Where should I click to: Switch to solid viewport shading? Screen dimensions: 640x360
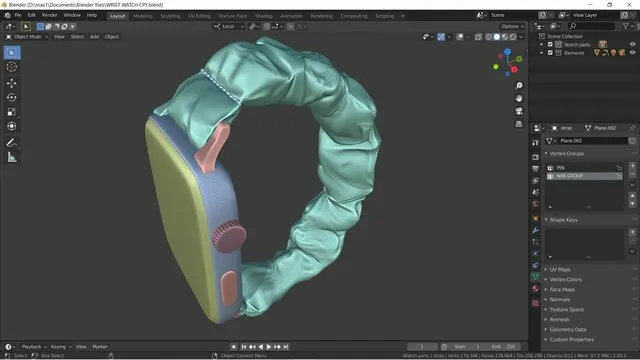click(497, 37)
